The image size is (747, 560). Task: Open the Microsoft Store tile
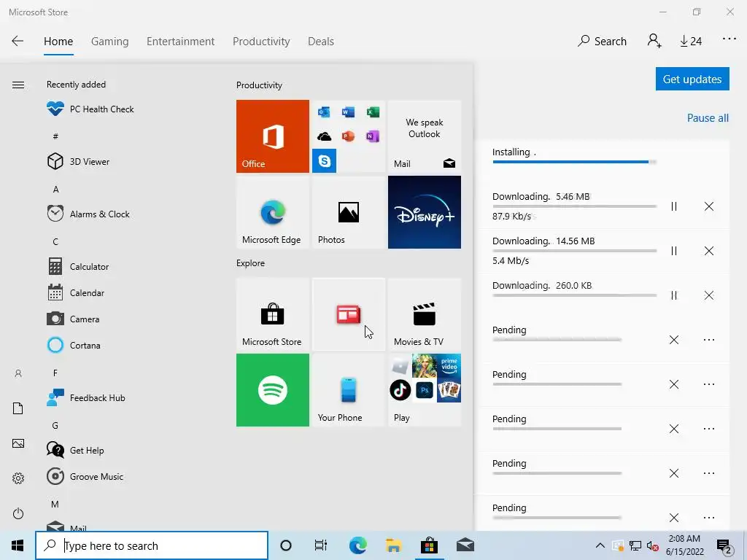click(x=273, y=314)
